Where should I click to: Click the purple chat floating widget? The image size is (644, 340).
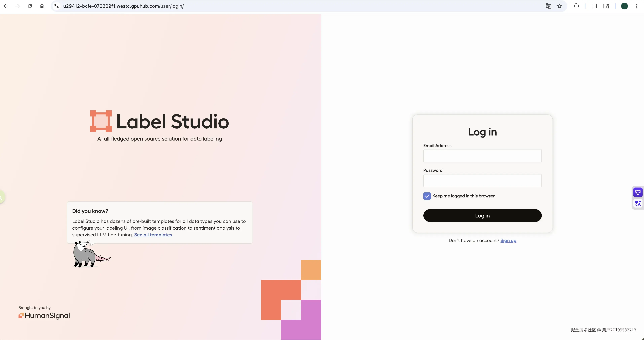coord(638,192)
